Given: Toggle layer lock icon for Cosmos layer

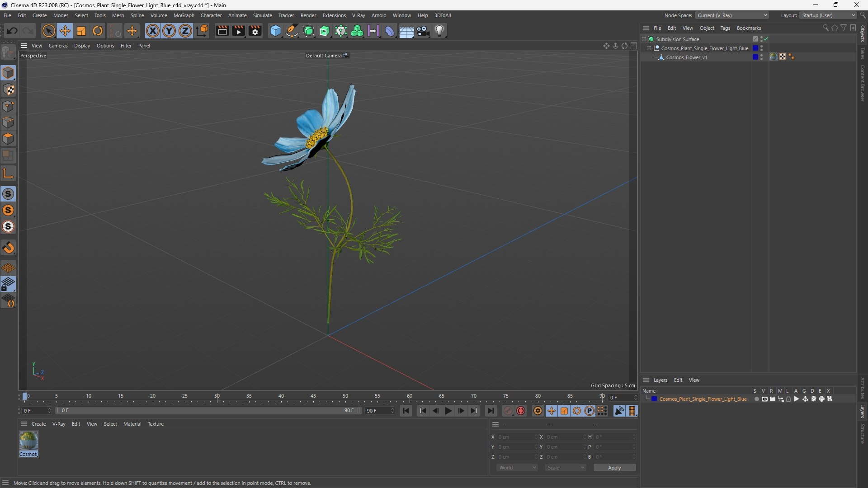Looking at the screenshot, I should coord(789,399).
